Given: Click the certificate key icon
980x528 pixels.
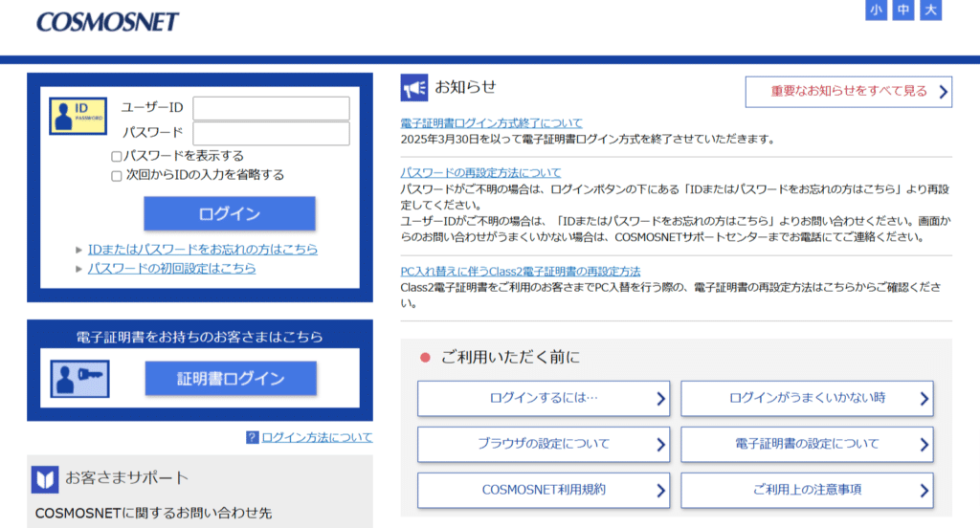Looking at the screenshot, I should [x=78, y=379].
